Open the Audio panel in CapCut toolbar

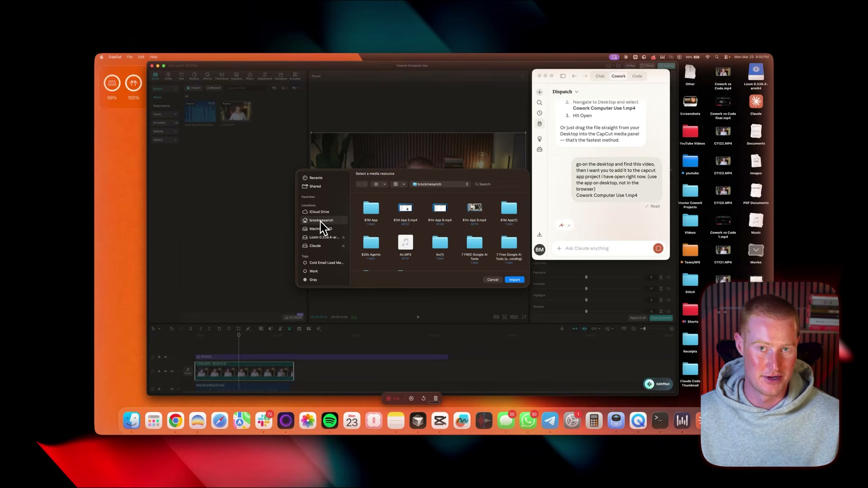(x=168, y=76)
